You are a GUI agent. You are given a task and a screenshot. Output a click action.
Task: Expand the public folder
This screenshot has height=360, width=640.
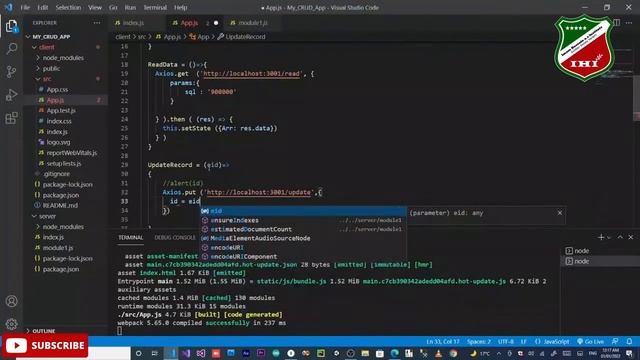pos(51,69)
